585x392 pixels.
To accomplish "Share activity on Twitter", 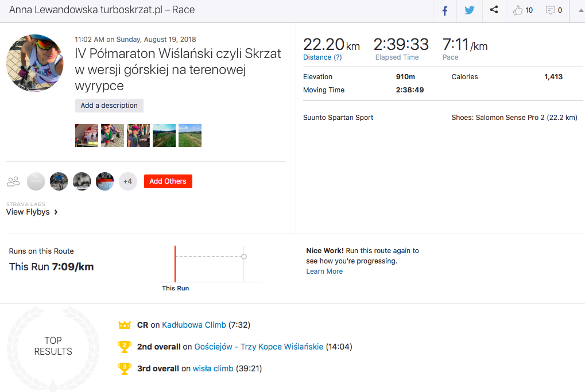I will 470,10.
